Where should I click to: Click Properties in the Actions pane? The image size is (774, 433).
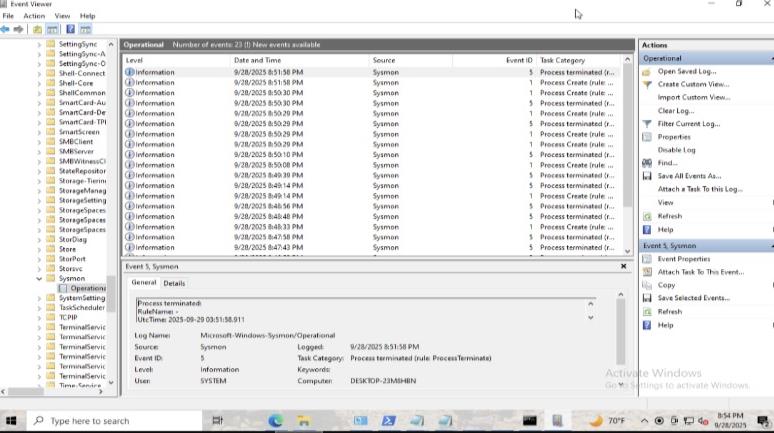pyautogui.click(x=674, y=137)
